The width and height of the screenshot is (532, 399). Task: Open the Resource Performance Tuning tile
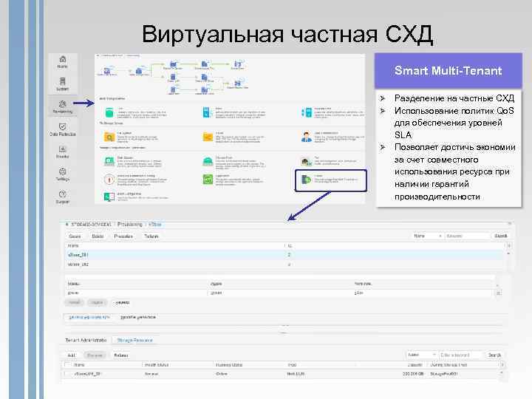tap(136, 180)
